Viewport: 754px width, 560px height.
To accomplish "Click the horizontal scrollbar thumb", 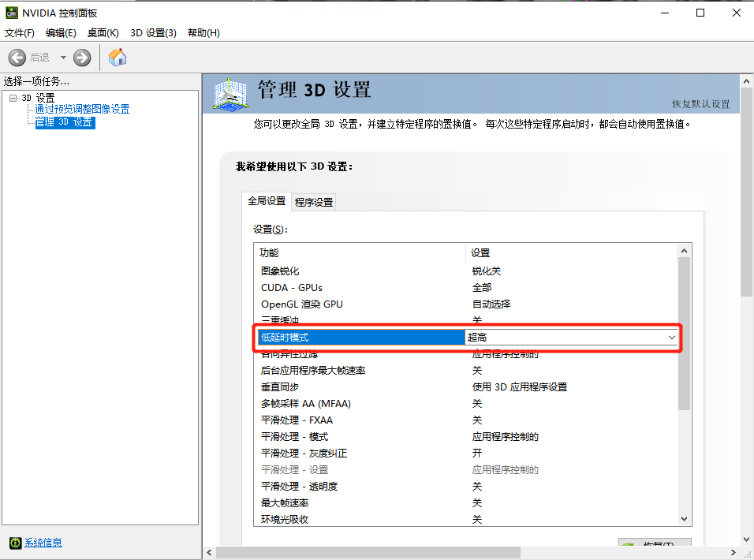I will (368, 553).
